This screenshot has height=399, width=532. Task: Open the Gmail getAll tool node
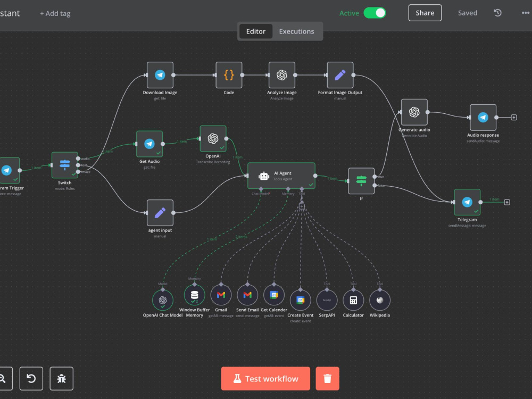pos(221,295)
